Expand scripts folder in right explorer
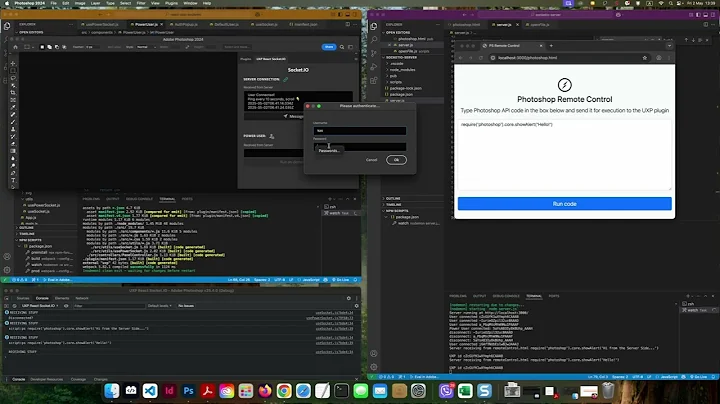Screen dimensions: 720x404 click(395, 82)
